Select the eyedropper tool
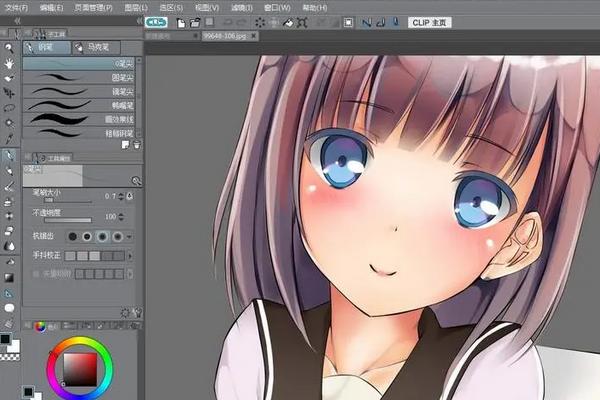 (9, 138)
